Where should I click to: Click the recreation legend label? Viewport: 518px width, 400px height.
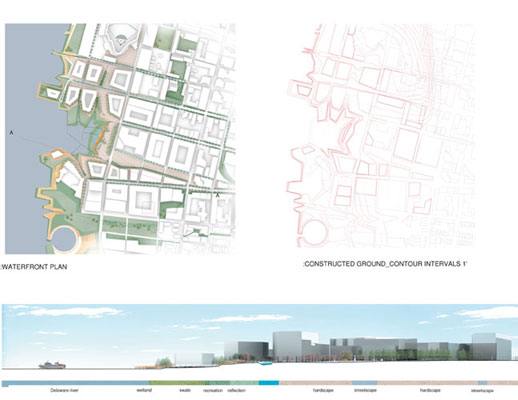pyautogui.click(x=213, y=390)
